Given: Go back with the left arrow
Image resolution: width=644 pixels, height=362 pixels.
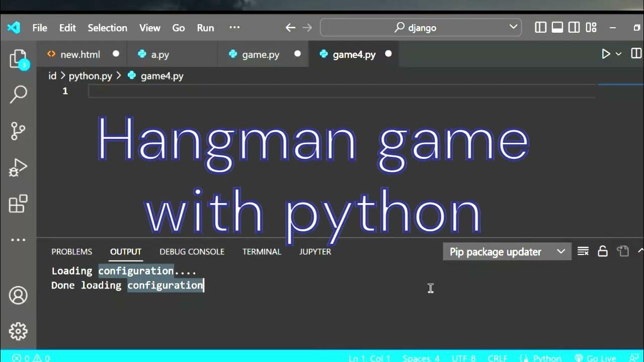Looking at the screenshot, I should [290, 28].
